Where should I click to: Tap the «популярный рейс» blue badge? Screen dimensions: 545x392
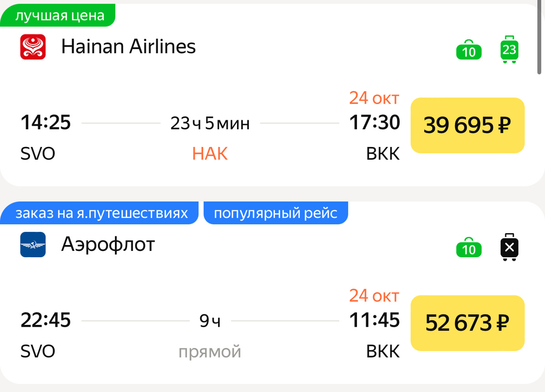[276, 213]
